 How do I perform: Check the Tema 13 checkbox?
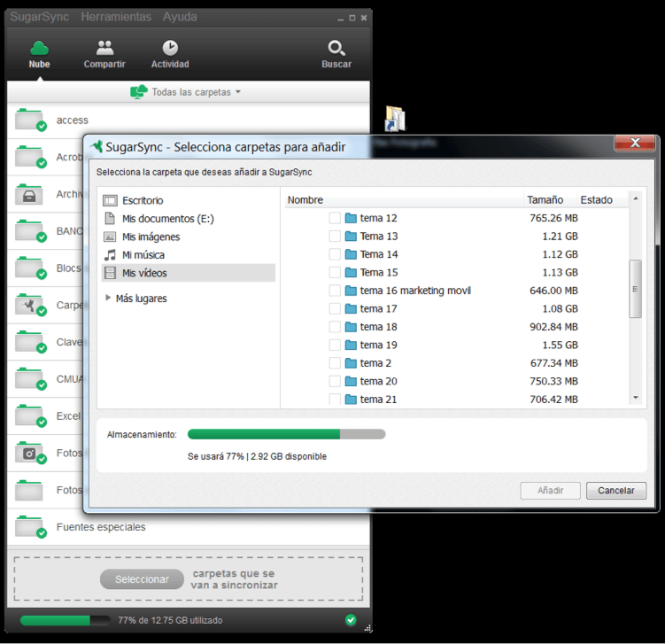click(335, 237)
